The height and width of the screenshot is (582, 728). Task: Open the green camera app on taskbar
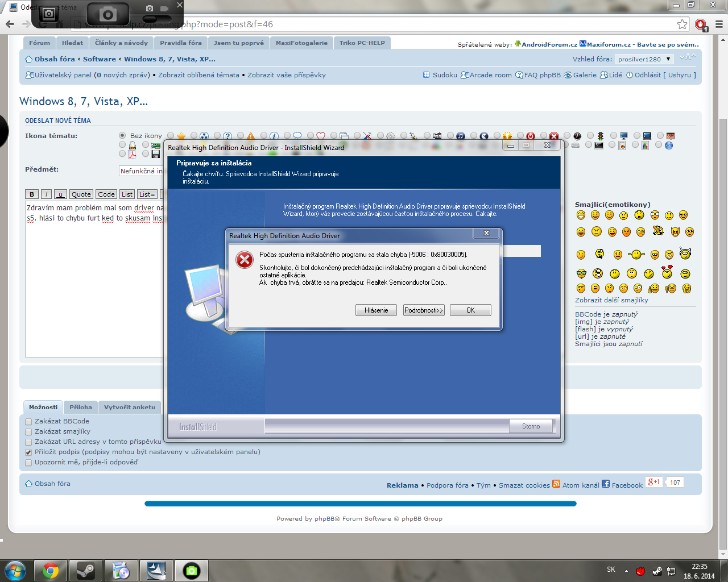click(192, 571)
